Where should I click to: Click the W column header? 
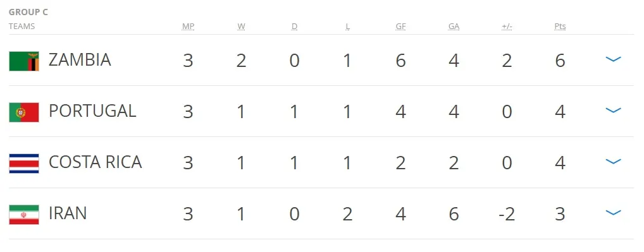[x=241, y=27]
